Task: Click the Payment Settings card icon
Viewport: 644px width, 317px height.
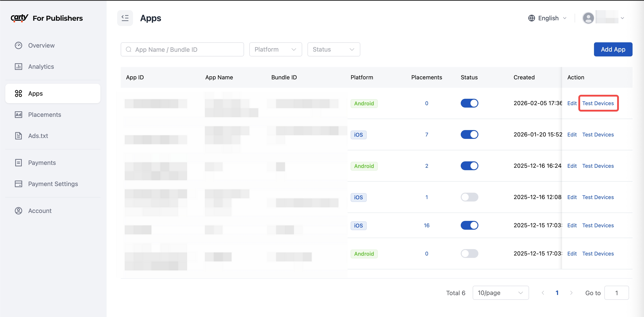Action: [x=19, y=184]
